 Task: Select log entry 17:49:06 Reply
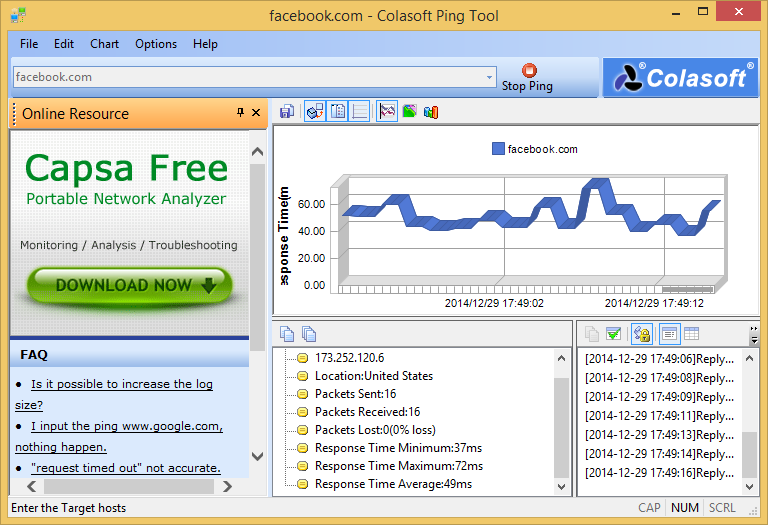click(x=659, y=359)
